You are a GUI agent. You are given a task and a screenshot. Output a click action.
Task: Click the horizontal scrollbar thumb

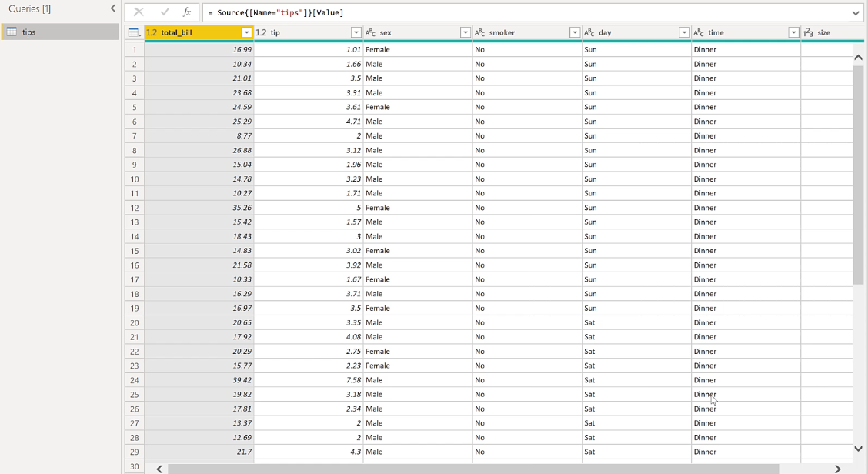click(473, 469)
